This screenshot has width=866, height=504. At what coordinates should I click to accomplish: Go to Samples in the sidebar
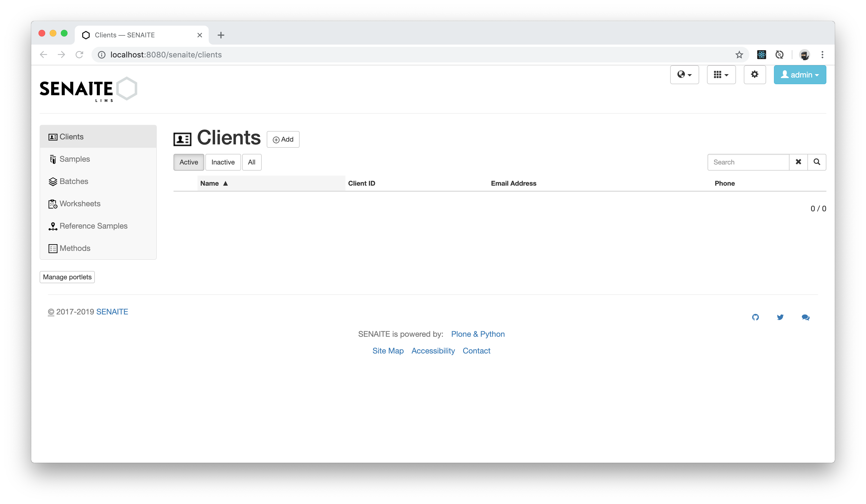coord(98,159)
